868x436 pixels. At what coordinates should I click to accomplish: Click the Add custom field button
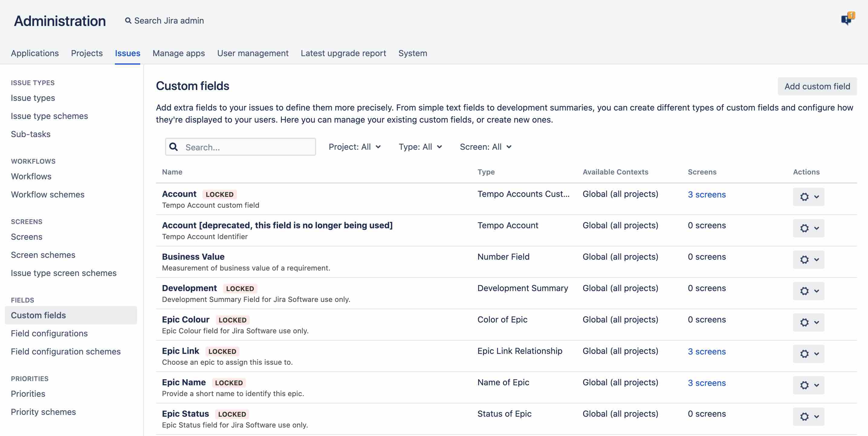817,87
